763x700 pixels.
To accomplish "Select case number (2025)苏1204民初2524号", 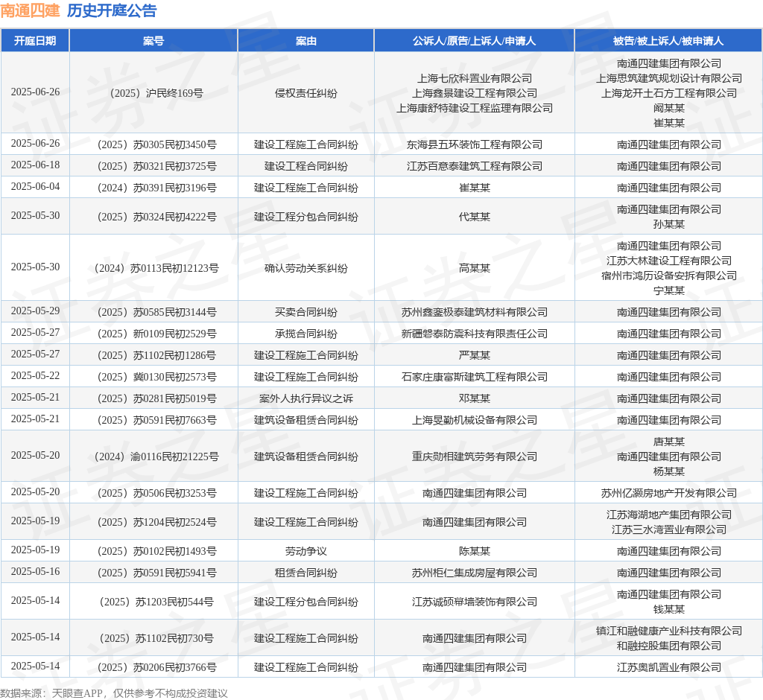I will [156, 522].
